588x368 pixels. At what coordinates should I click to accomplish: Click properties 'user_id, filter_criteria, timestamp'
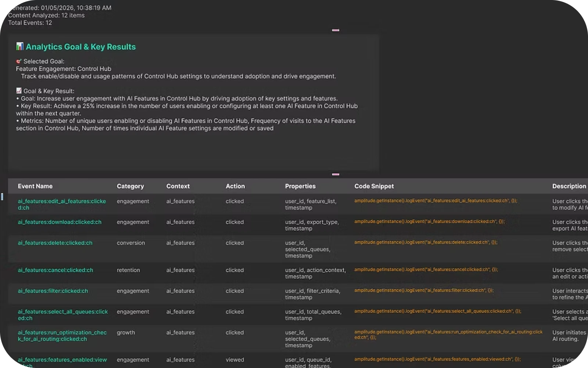pos(313,294)
